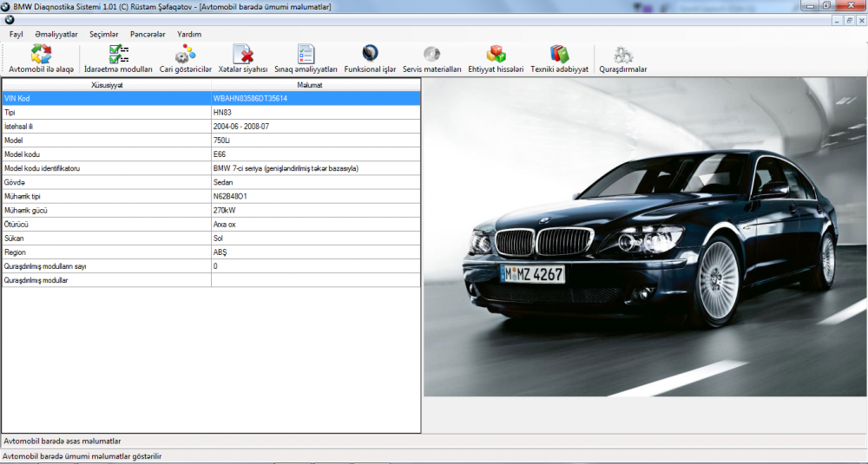Select the 270kW value cell
The height and width of the screenshot is (464, 868).
316,210
